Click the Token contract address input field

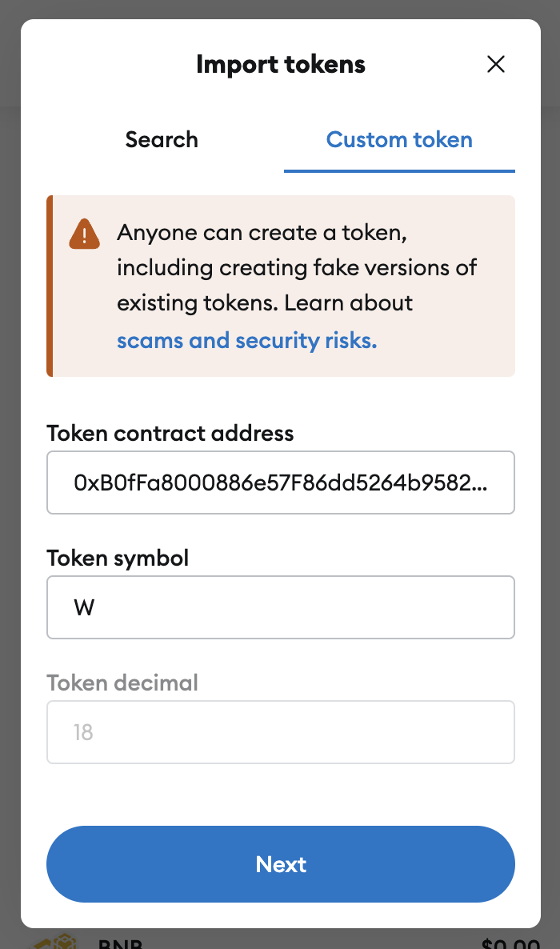[x=281, y=483]
